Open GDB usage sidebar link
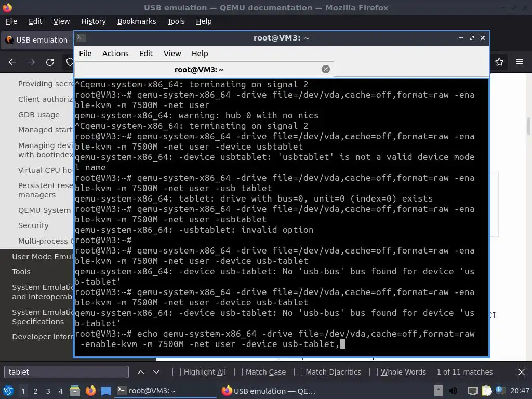The height and width of the screenshot is (399, 532). (x=38, y=115)
